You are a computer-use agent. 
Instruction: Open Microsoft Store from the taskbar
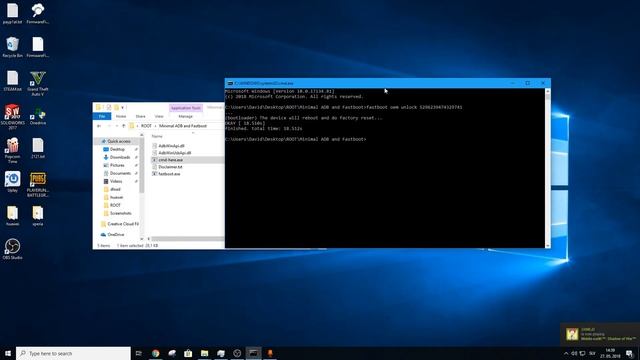(x=188, y=353)
